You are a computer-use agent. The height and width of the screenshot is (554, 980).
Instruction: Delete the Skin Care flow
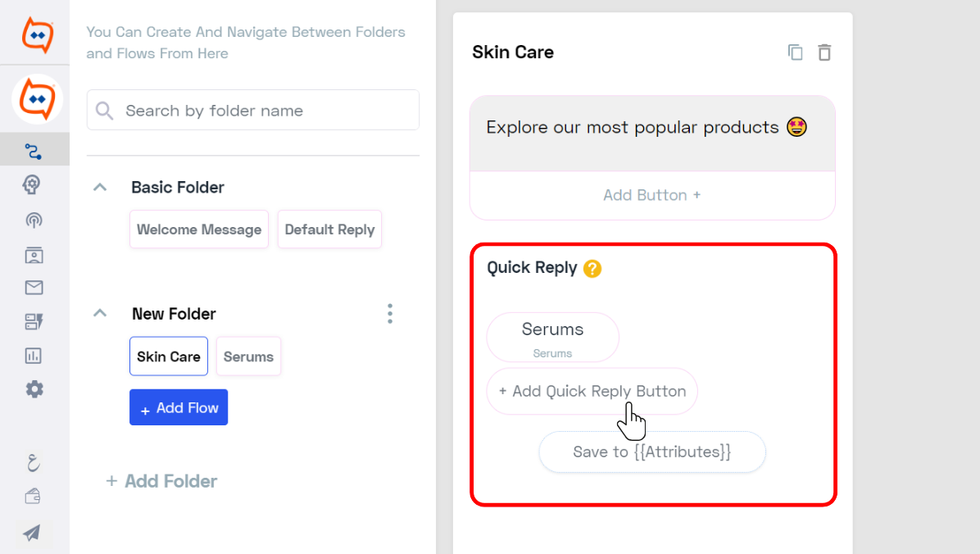click(824, 52)
